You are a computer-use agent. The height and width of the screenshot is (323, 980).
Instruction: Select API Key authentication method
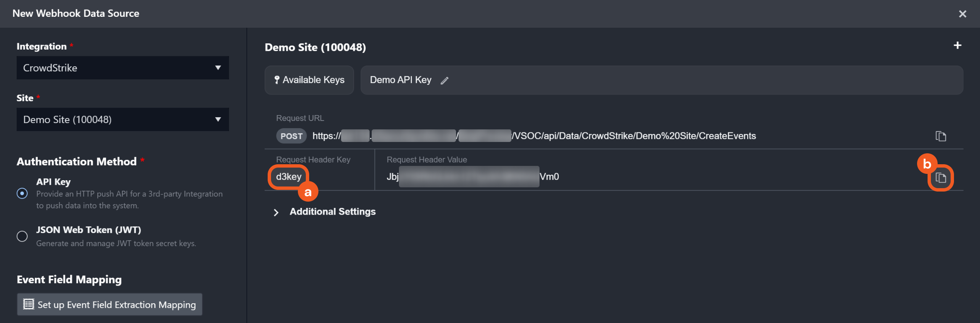tap(22, 193)
